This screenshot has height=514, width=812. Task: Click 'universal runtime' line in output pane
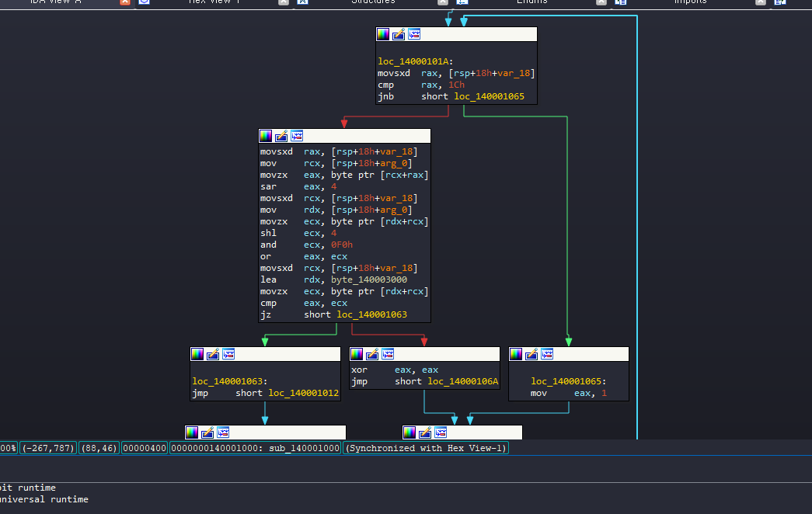coord(44,499)
